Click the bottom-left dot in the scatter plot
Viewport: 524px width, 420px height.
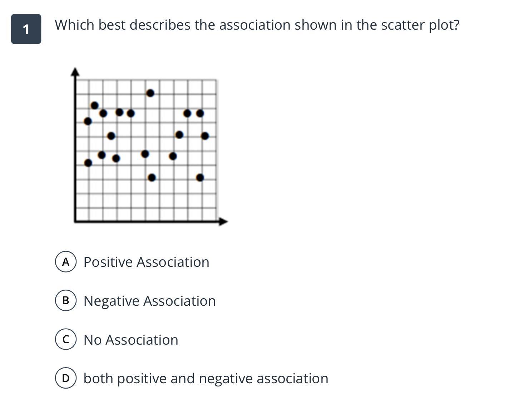pyautogui.click(x=88, y=163)
